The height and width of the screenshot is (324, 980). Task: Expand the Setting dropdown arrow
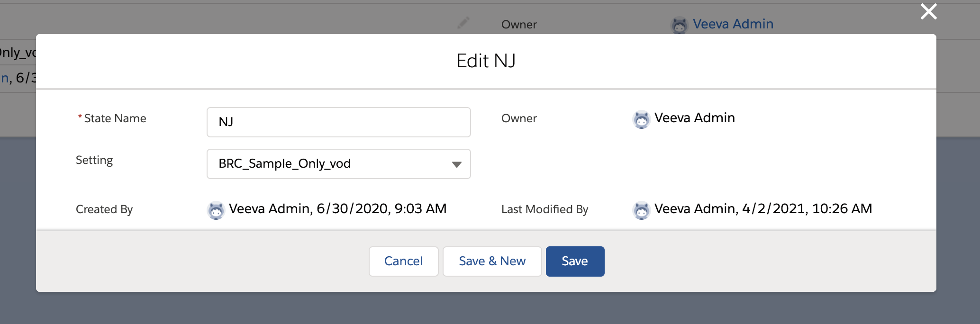point(456,164)
